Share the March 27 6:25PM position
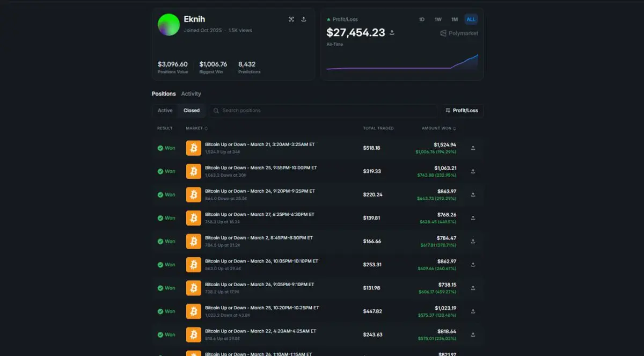Screen dimensions: 644x356 [x=473, y=218]
